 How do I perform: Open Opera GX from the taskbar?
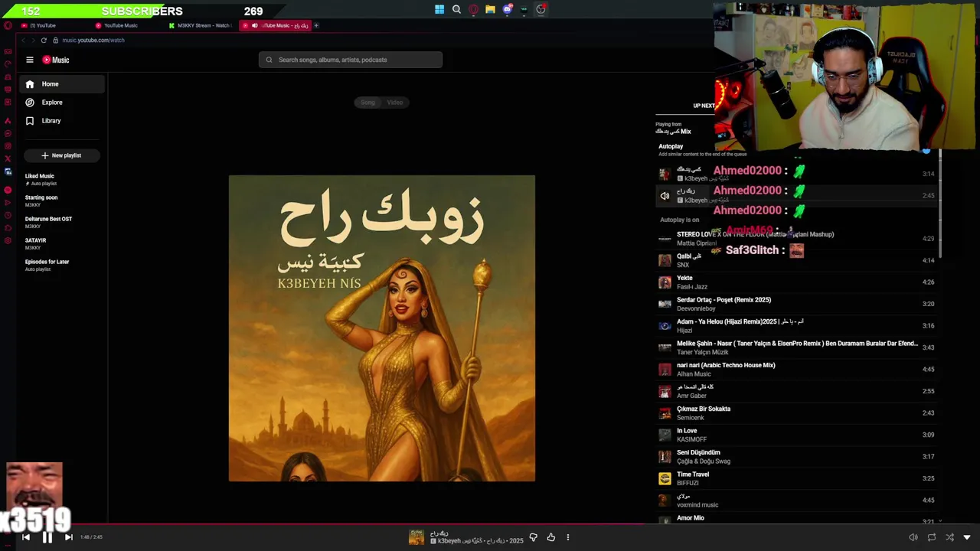[x=473, y=9]
